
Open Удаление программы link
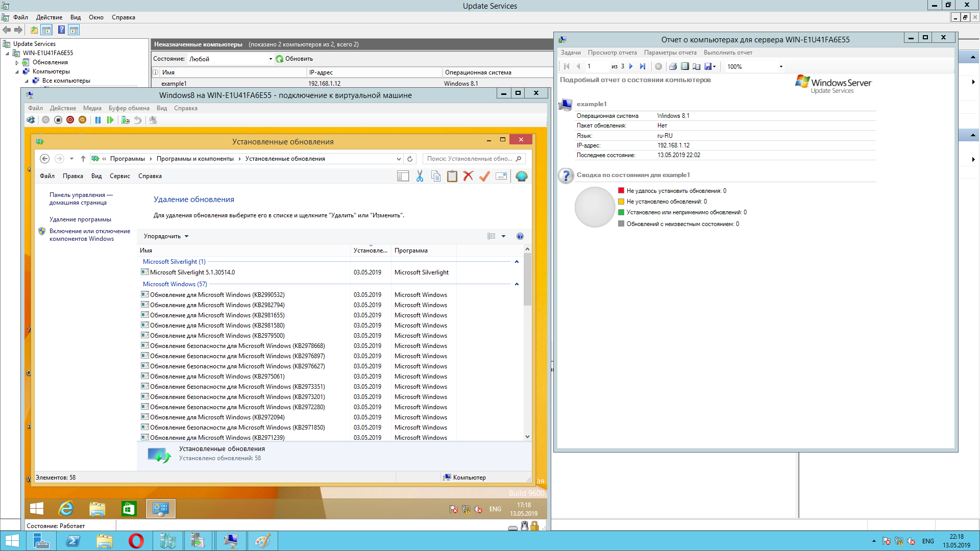click(80, 219)
